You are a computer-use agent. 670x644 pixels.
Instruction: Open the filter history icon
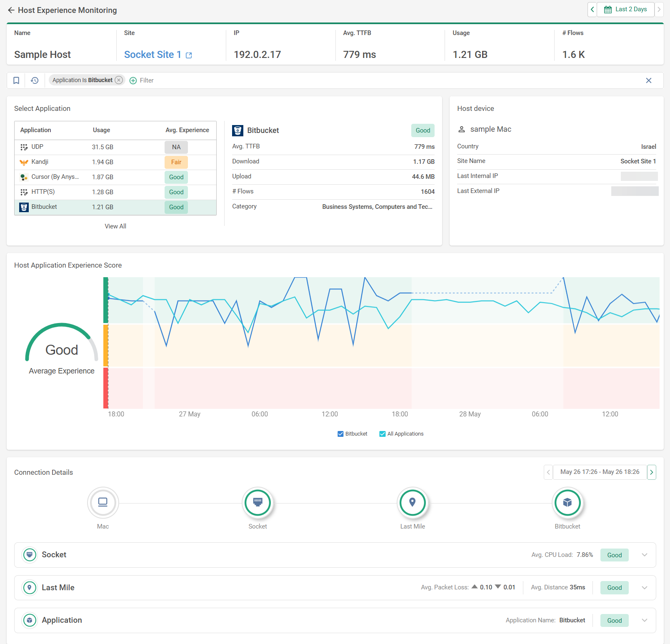(x=35, y=80)
